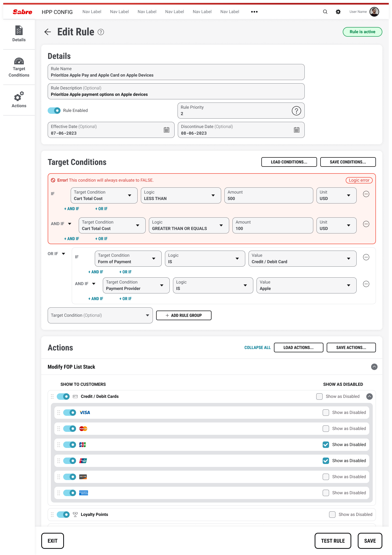Click LOAD CONDITIONS button
392x555 pixels.
tap(289, 162)
